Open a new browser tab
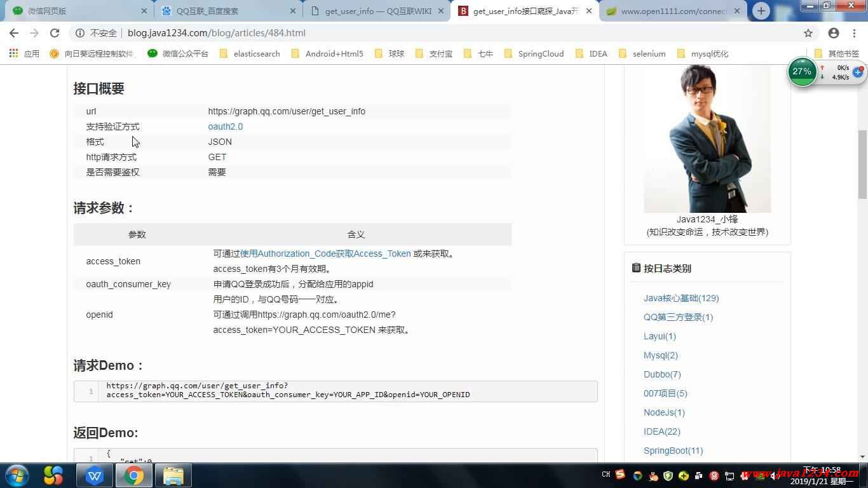 pyautogui.click(x=761, y=11)
